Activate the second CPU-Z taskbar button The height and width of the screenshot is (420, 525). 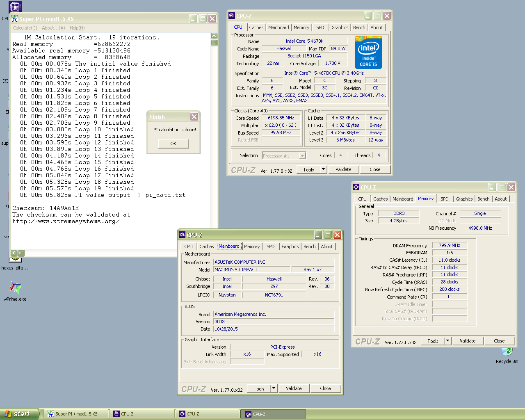click(x=208, y=414)
